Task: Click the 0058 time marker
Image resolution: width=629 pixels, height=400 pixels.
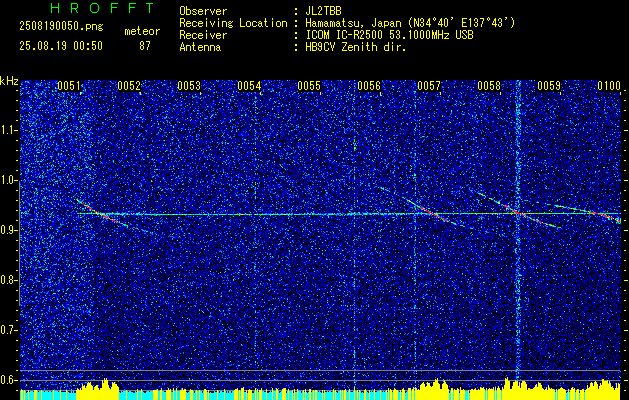Action: [489, 86]
